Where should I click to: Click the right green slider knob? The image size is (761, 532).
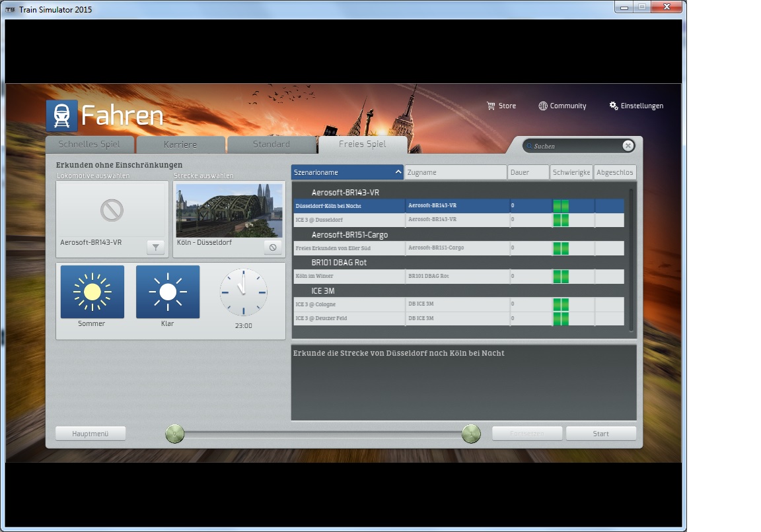(x=471, y=434)
